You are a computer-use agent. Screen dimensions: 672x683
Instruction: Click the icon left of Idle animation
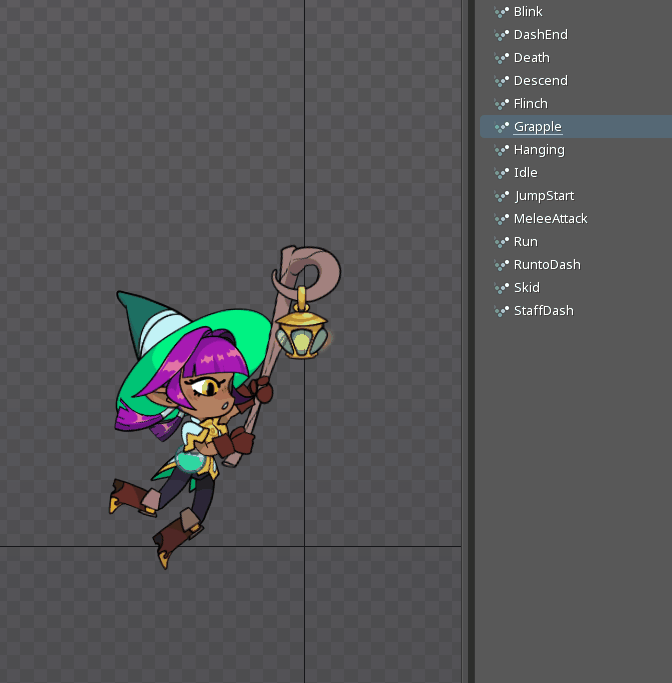[502, 173]
